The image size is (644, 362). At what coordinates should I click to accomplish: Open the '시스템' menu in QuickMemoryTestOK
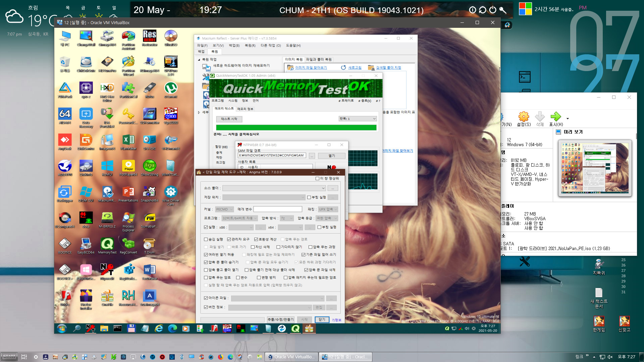pyautogui.click(x=232, y=101)
